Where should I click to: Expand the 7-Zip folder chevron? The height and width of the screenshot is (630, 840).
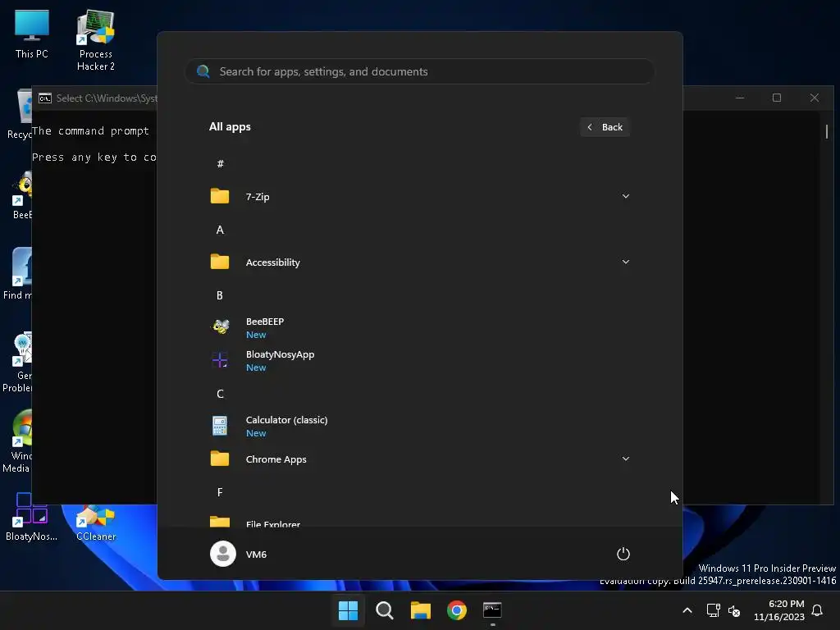(x=625, y=197)
